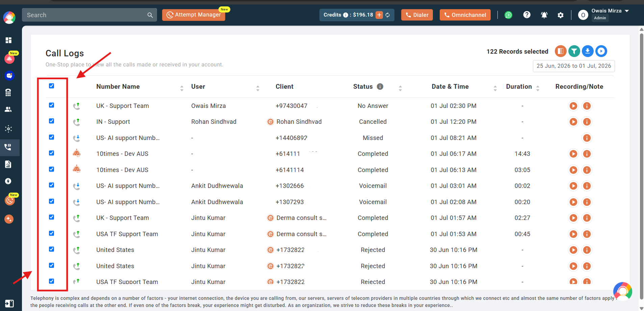Open the dashboard icon in the sidebar
Screen dimensions: 644x311
8,40
